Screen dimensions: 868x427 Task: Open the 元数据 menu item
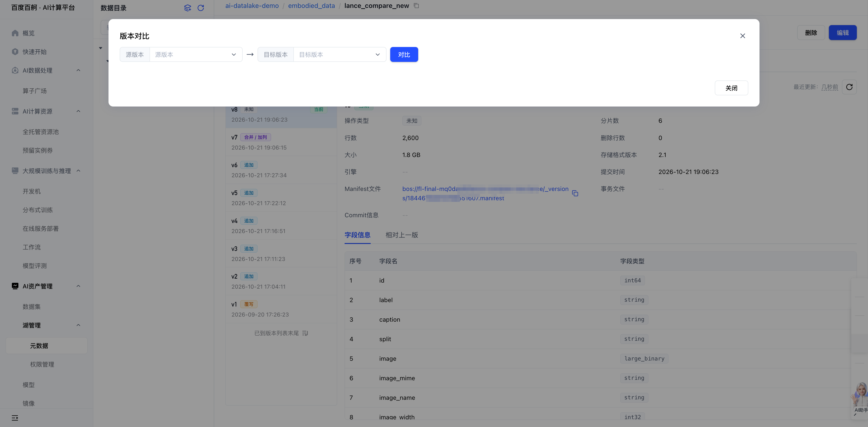pos(47,346)
